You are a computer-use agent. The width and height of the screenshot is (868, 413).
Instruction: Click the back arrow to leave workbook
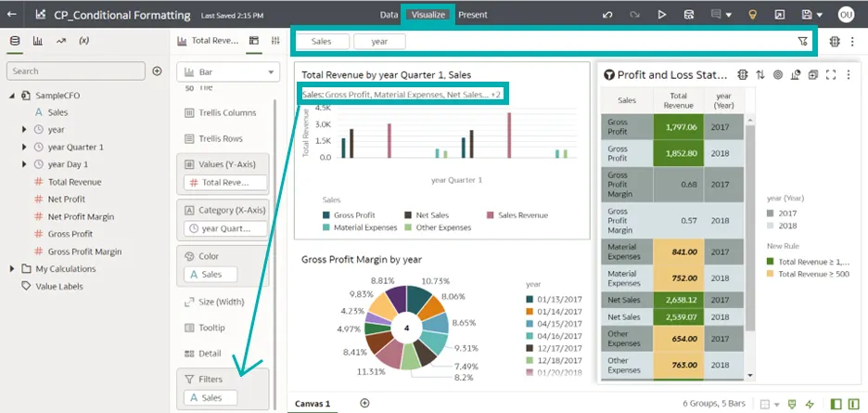tap(12, 15)
